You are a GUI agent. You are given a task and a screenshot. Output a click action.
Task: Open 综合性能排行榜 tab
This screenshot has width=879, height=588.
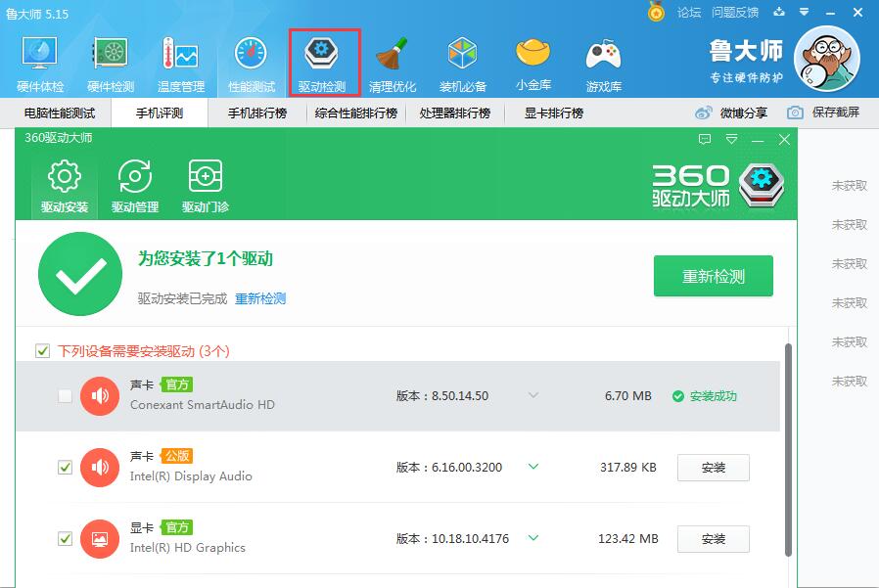[x=356, y=113]
